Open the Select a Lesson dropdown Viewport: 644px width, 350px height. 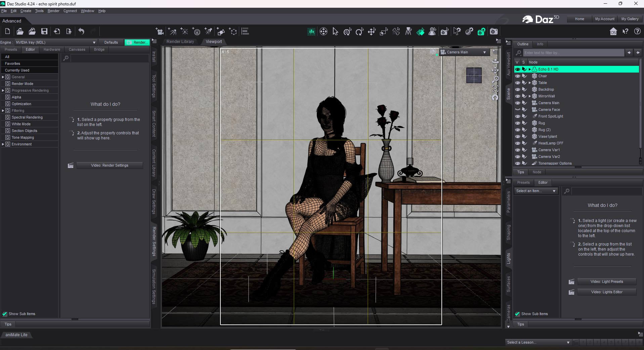tap(538, 342)
